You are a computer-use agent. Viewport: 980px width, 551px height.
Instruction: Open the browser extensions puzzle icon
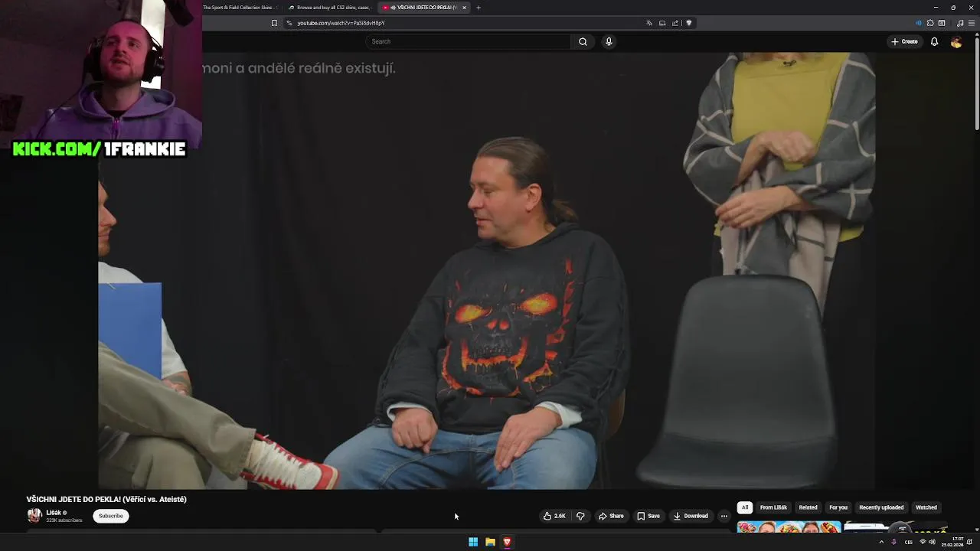930,23
